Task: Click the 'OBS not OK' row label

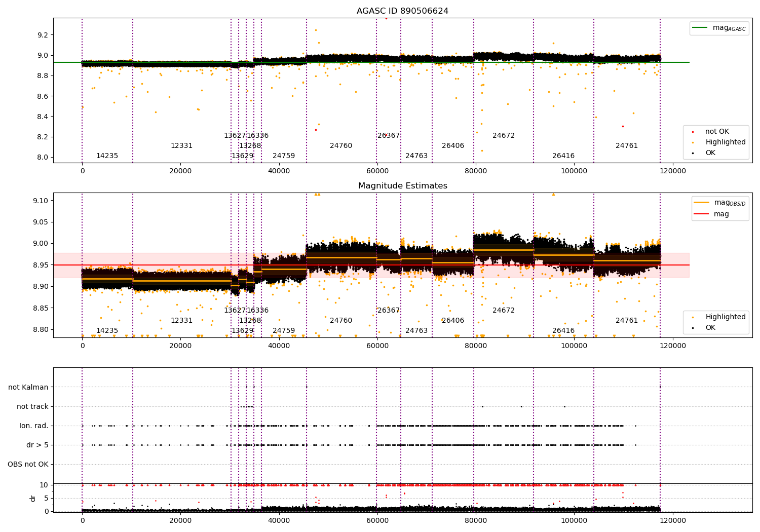Action: (28, 464)
